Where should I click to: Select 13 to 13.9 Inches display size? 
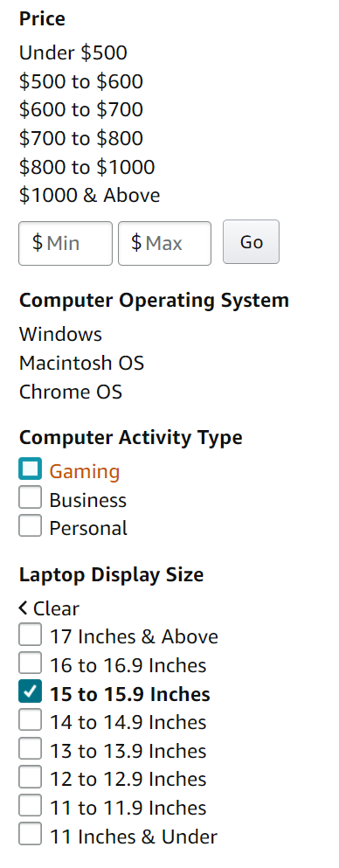tap(30, 748)
